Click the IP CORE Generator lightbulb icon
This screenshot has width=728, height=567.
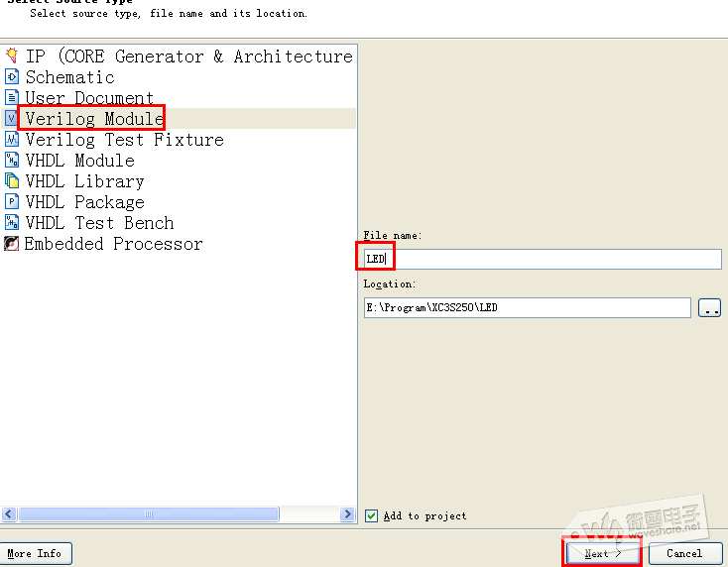12,57
